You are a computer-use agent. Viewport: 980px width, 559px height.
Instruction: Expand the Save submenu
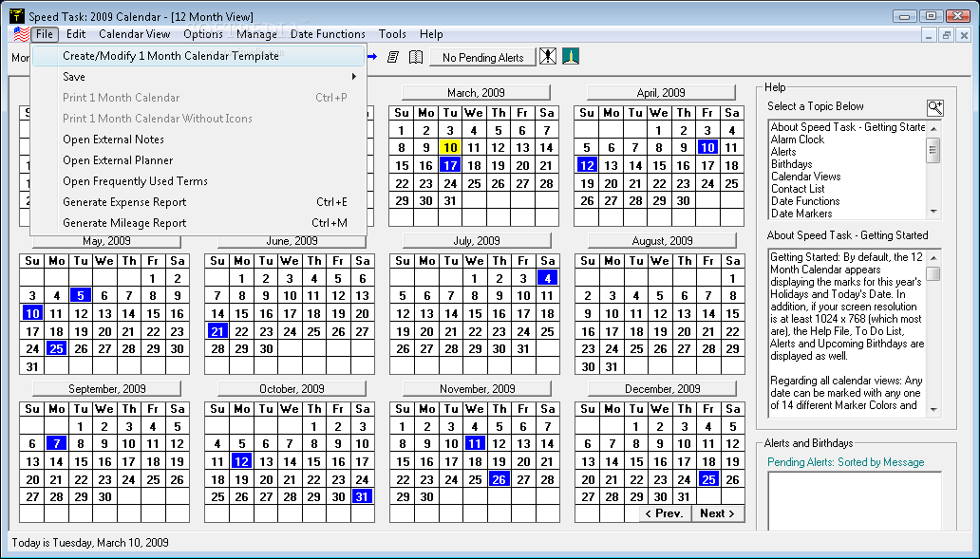click(198, 77)
